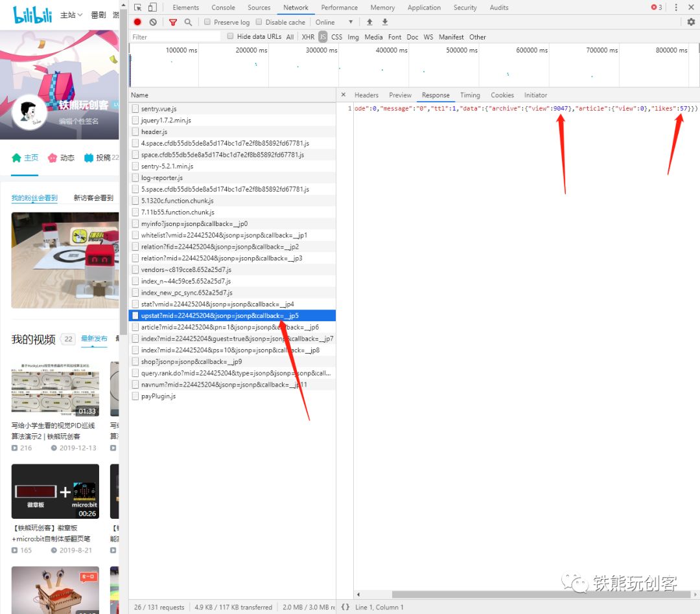Select sentry.vue.js request row
Image resolution: width=700 pixels, height=614 pixels.
click(232, 109)
